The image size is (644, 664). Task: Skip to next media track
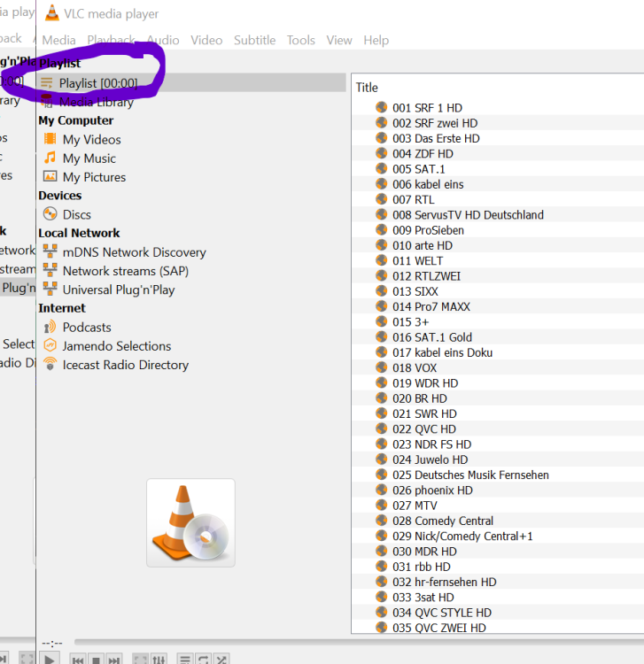(114, 660)
